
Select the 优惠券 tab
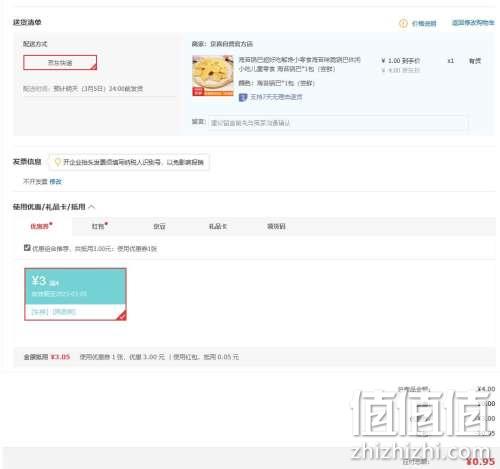tap(41, 226)
